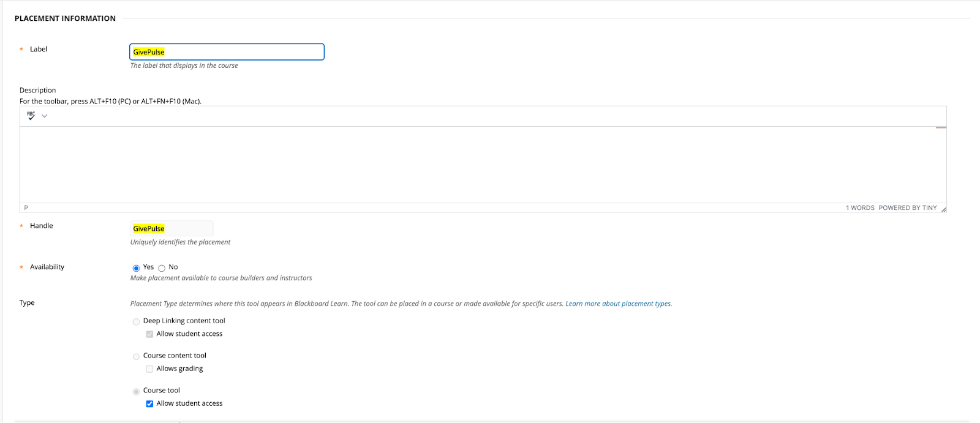Select Yes for Availability
The height and width of the screenshot is (423, 980).
(x=136, y=268)
